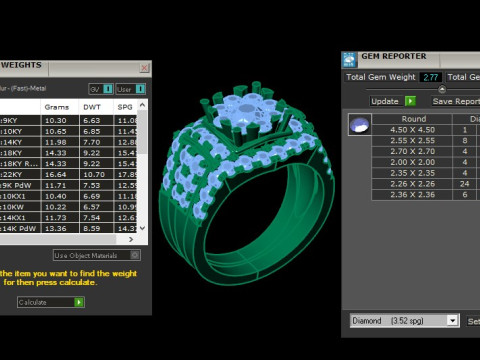Image resolution: width=480 pixels, height=360 pixels.
Task: Click the green Calculate play icon
Action: (79, 302)
